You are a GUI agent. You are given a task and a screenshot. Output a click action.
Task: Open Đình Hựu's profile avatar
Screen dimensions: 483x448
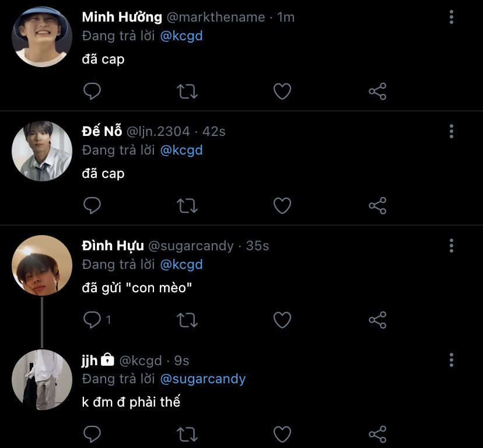(x=42, y=265)
